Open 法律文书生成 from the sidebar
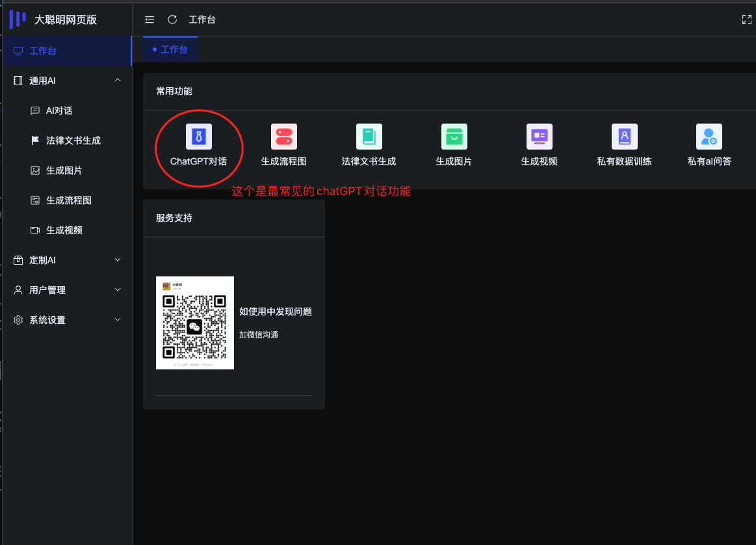This screenshot has width=756, height=545. point(66,140)
